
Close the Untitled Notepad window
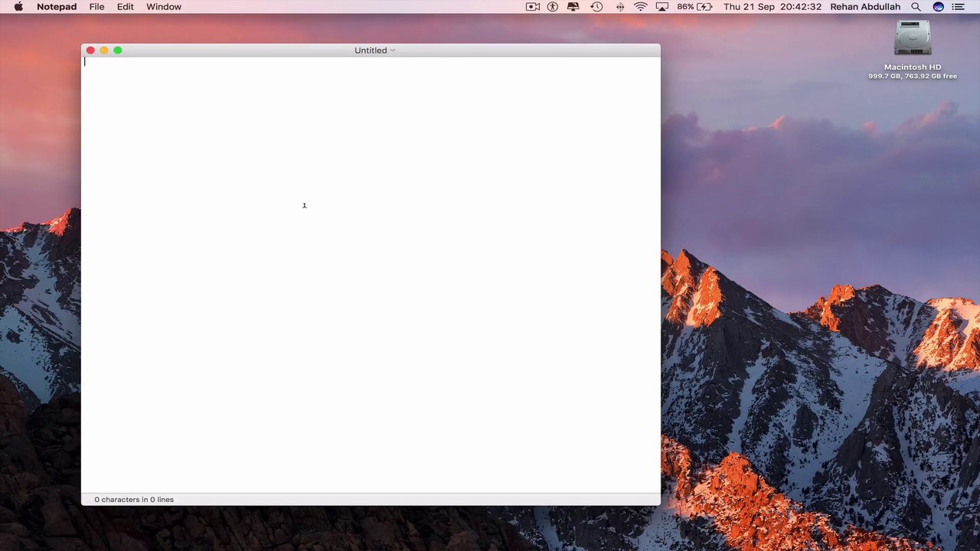pos(90,51)
